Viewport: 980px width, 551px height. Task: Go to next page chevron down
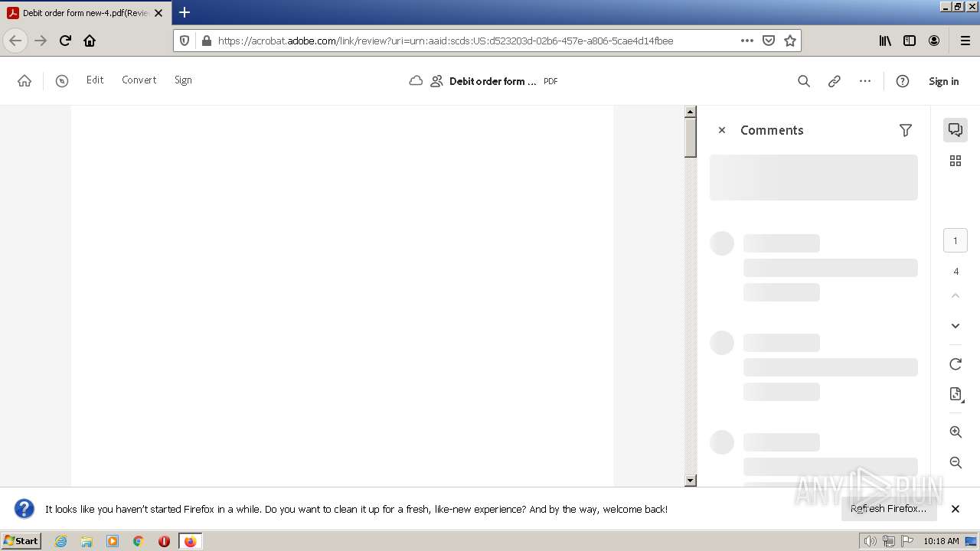click(955, 326)
